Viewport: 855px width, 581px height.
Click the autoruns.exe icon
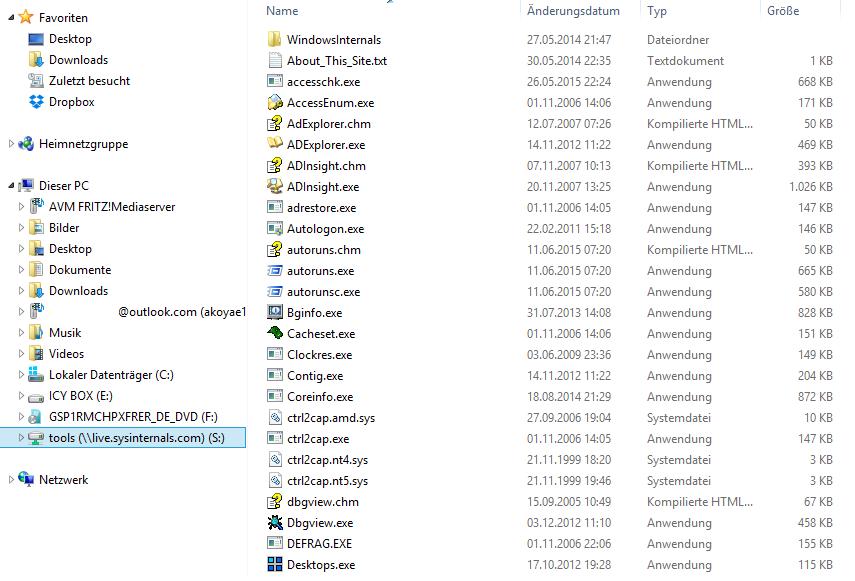coord(275,270)
